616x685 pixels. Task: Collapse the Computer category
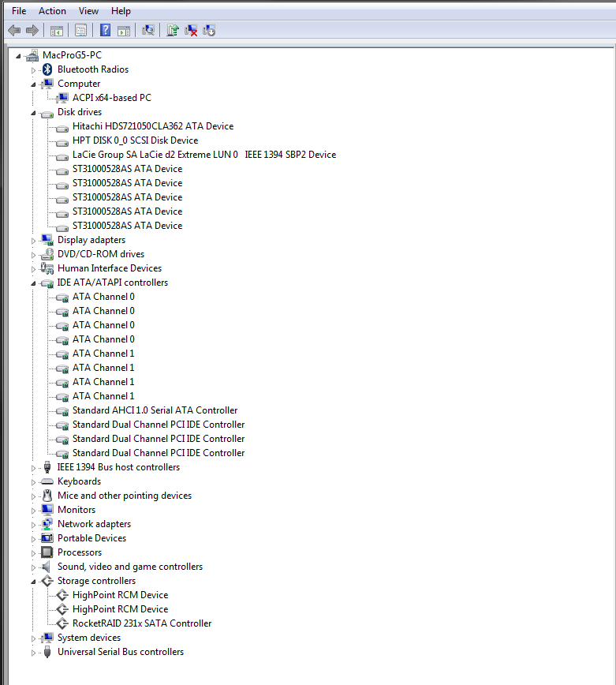coord(33,84)
